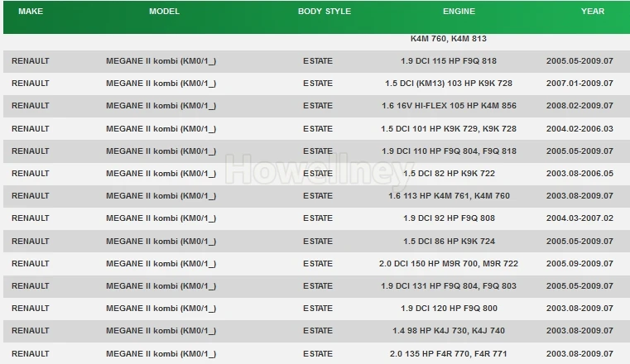Viewport: 630px width, 364px height.
Task: Click the 1.5 DCI 86 HP K9K 724 engine
Action: [449, 242]
